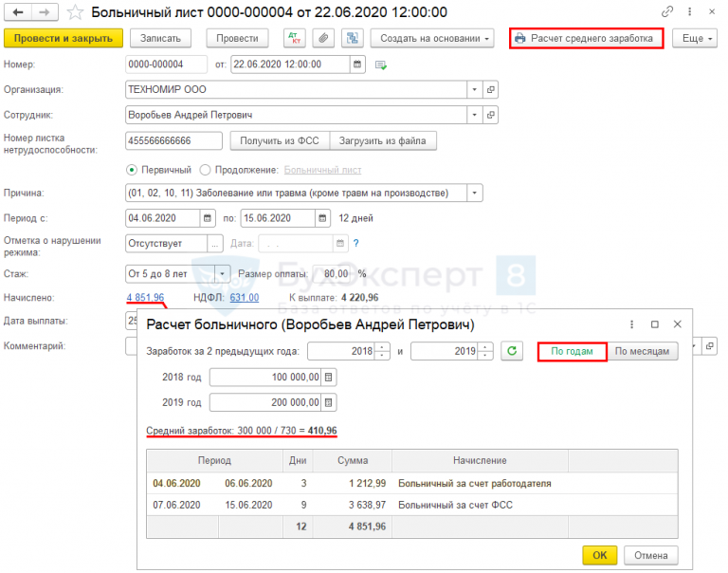Open calculator for 2018 год amount
Image resolution: width=728 pixels, height=573 pixels.
(329, 378)
